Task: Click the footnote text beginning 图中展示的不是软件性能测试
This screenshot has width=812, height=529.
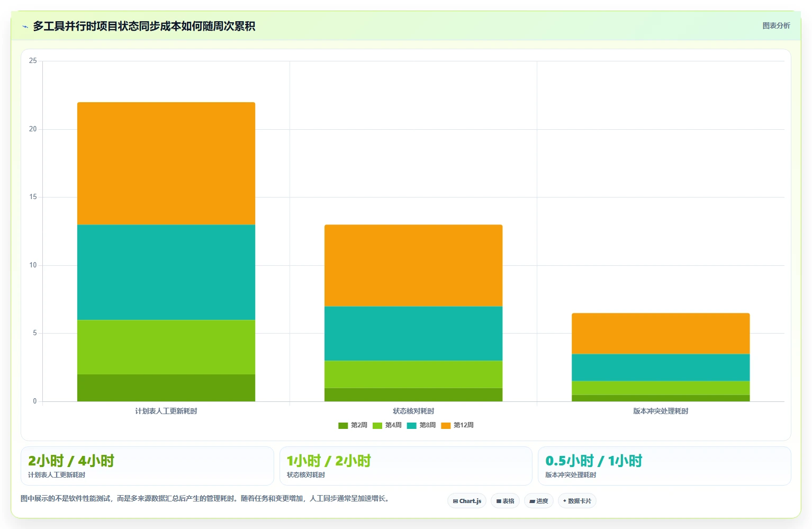Action: pyautogui.click(x=206, y=498)
